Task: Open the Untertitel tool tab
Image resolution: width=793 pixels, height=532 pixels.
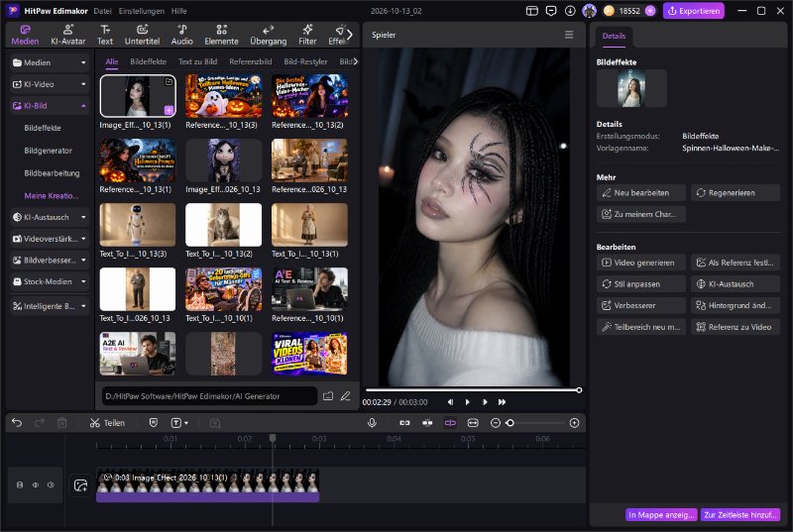Action: pos(142,35)
